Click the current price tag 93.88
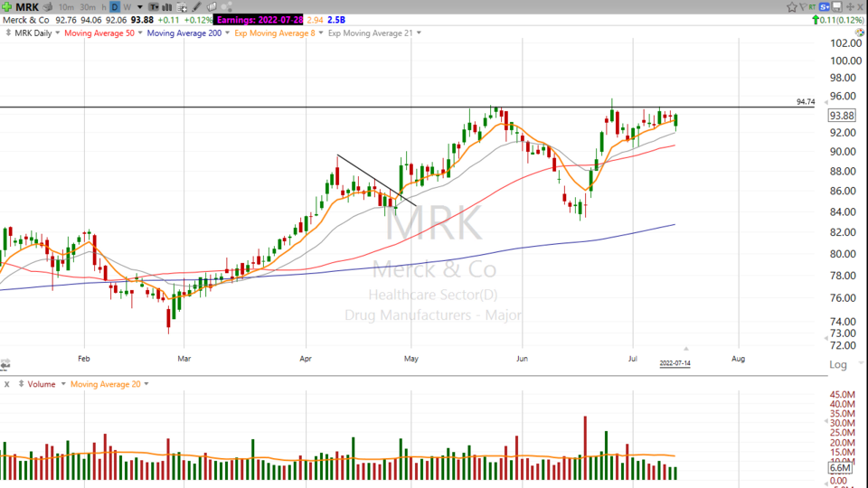Screen dimensions: 868x488 (x=842, y=116)
